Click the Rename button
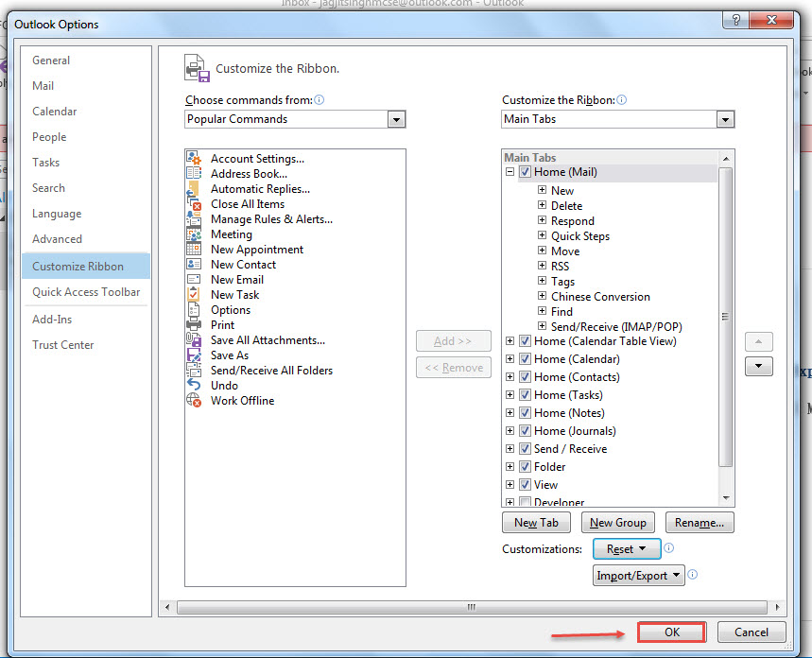This screenshot has height=658, width=812. click(x=700, y=523)
